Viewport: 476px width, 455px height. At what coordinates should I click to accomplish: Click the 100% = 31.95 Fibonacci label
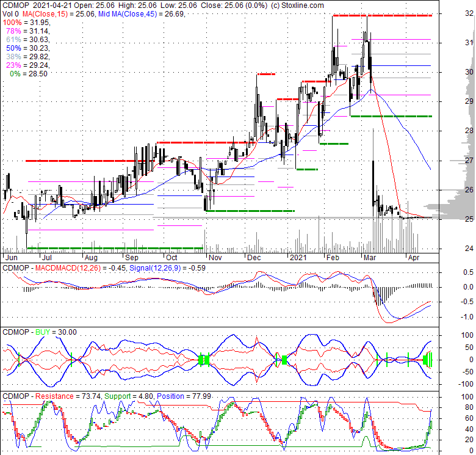[26, 23]
